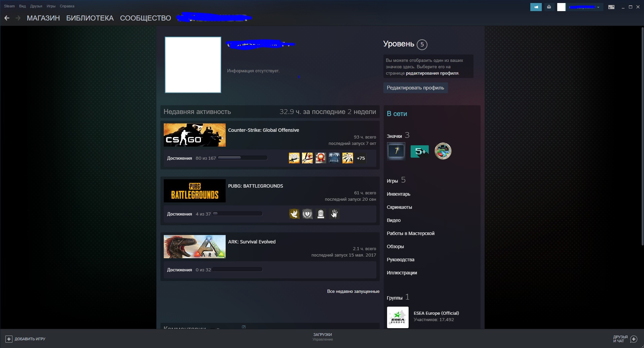Click the large profile avatar
This screenshot has width=644, height=348.
point(193,65)
